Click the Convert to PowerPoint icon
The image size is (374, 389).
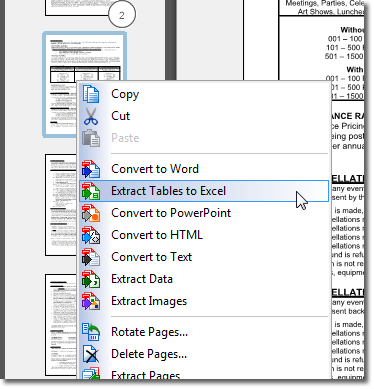91,213
